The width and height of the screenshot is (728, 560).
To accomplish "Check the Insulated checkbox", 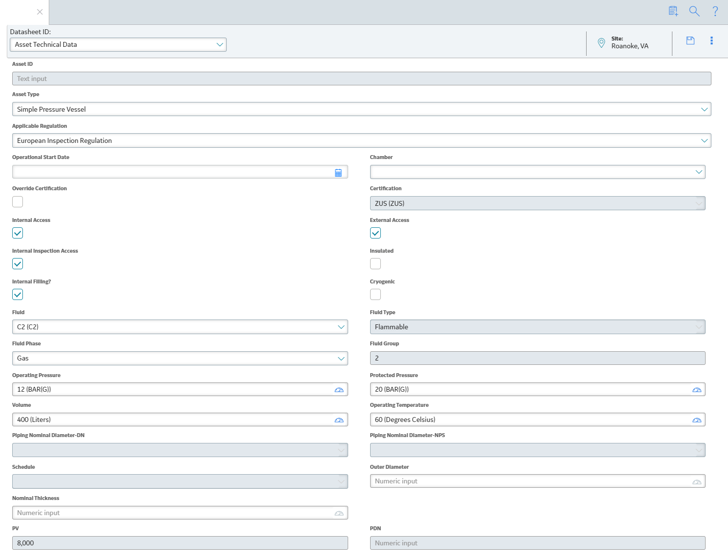I will pos(375,264).
